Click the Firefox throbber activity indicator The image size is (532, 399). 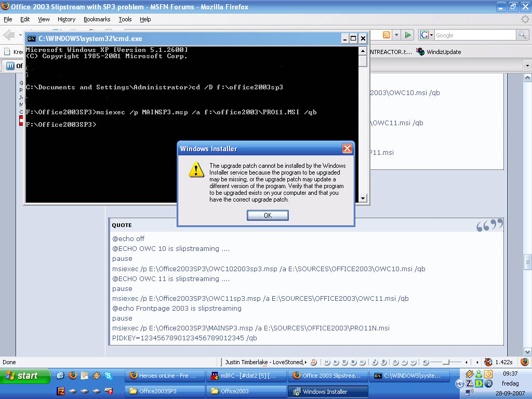pos(525,19)
